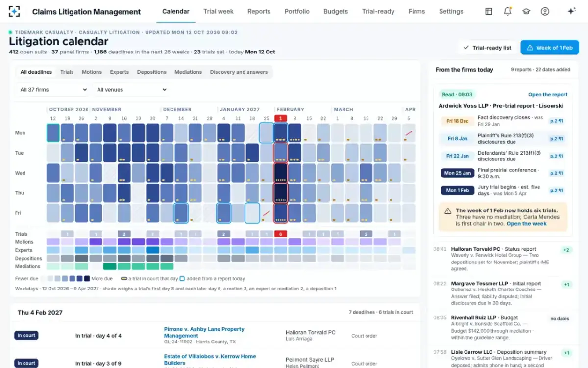Open the notifications bell icon
The image size is (588, 368).
(x=508, y=11)
